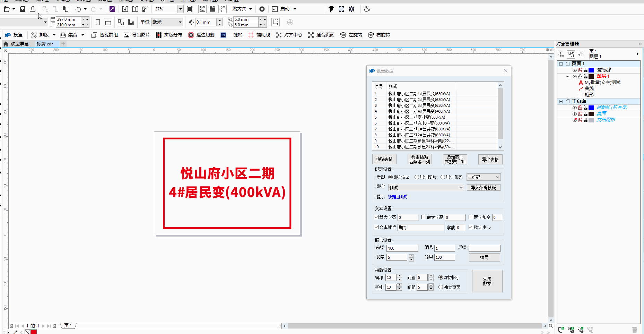Image resolution: width=644 pixels, height=334 pixels.
Task: Click the 前缀 prefix input field
Action: coord(402,248)
